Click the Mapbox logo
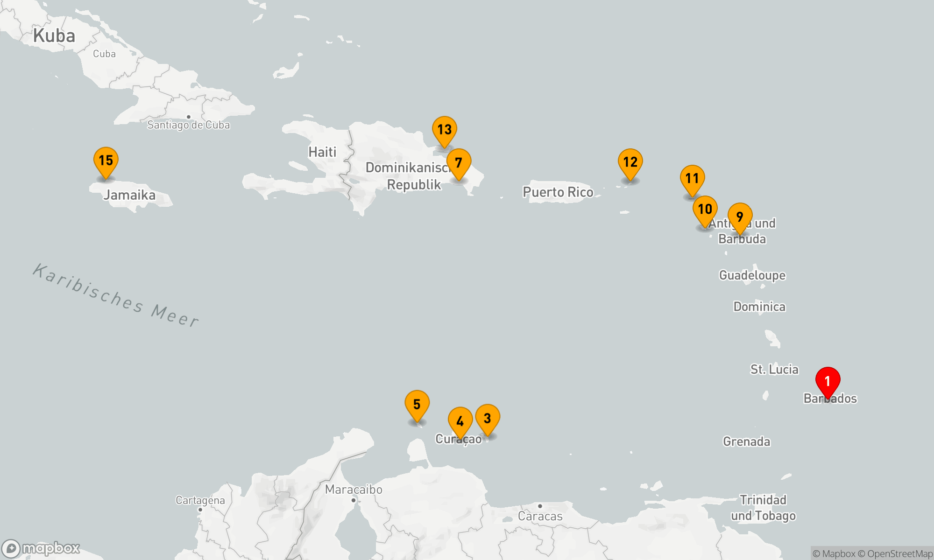Viewport: 934px width, 560px height. pos(41,548)
